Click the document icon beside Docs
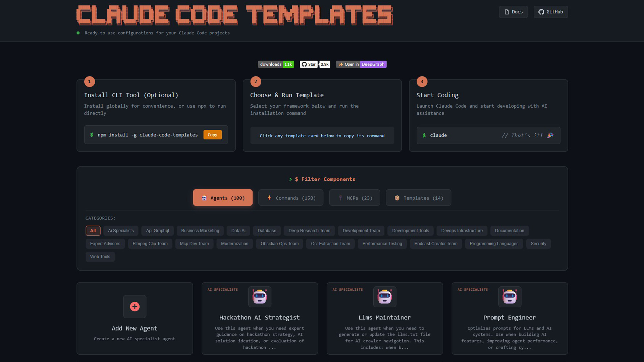Viewport: 644px width, 362px height. pos(507,12)
